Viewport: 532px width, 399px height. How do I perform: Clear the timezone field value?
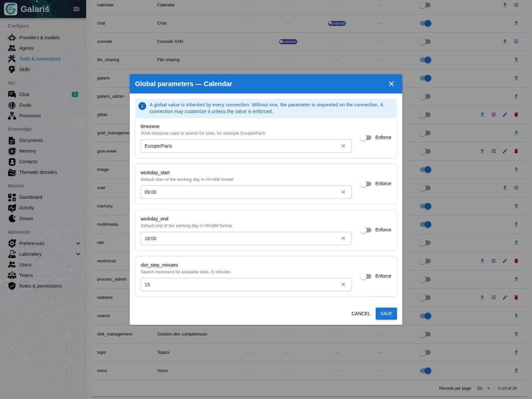343,146
